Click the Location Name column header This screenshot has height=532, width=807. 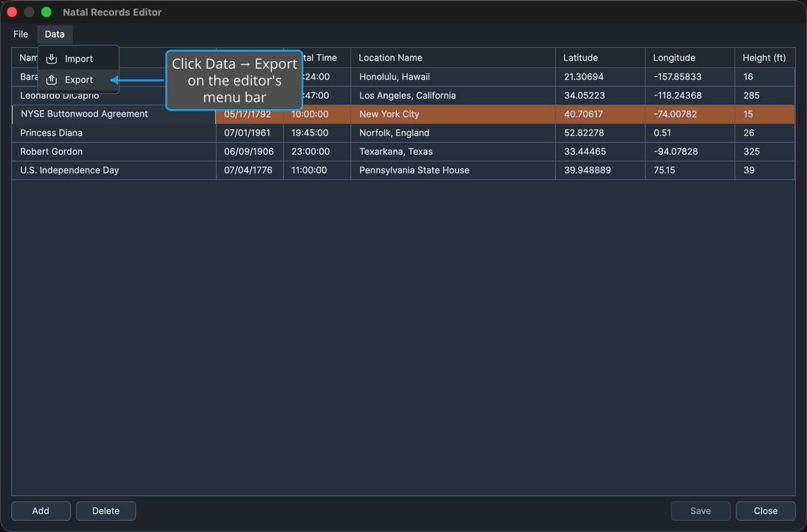453,58
